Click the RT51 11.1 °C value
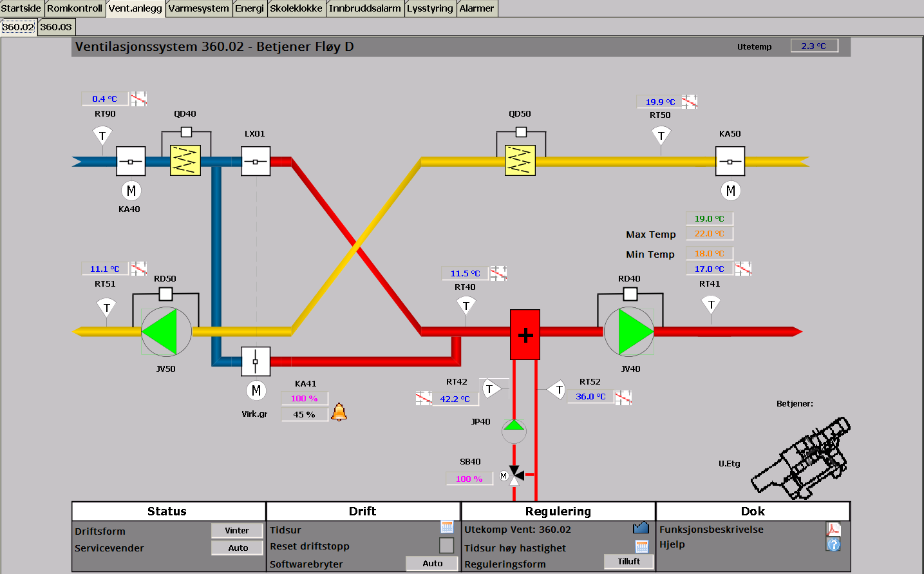Screen dimensions: 924x574 pyautogui.click(x=105, y=269)
